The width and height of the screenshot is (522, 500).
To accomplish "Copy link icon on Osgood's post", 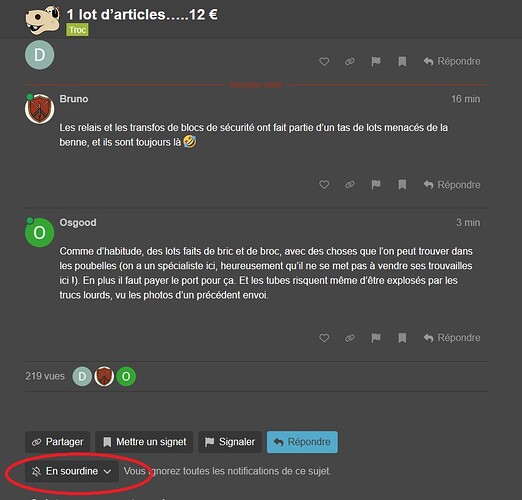I will click(x=350, y=338).
